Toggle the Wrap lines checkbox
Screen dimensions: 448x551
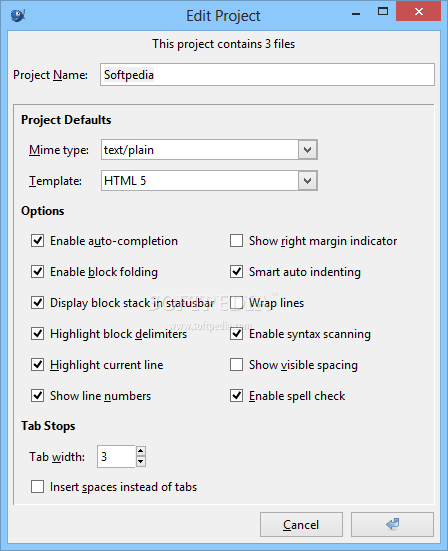coord(236,303)
